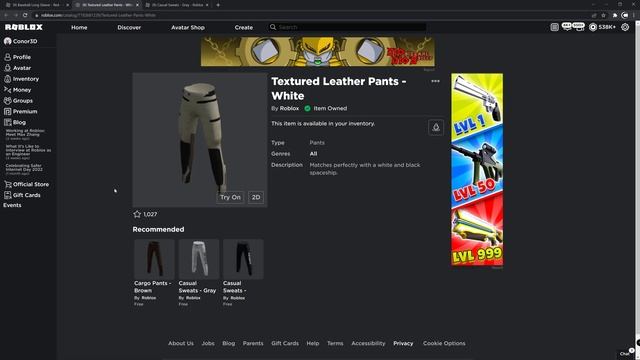Open the Blog footer link
The width and height of the screenshot is (640, 360).
(229, 343)
